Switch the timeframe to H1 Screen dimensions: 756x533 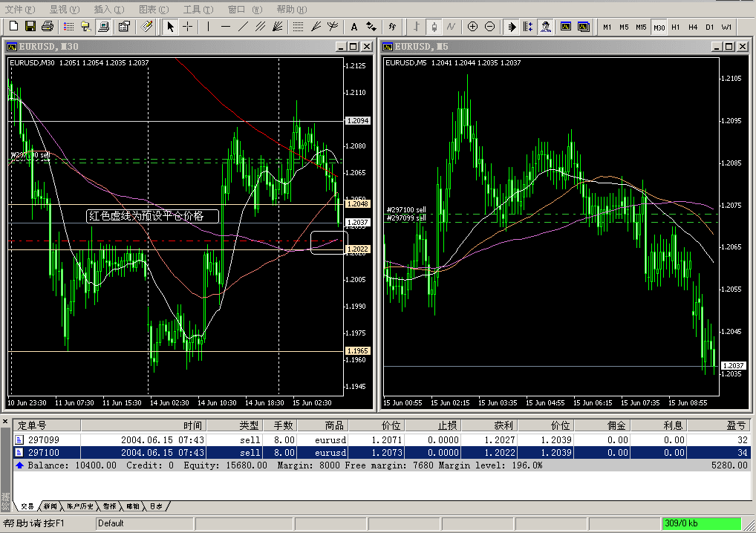(675, 27)
